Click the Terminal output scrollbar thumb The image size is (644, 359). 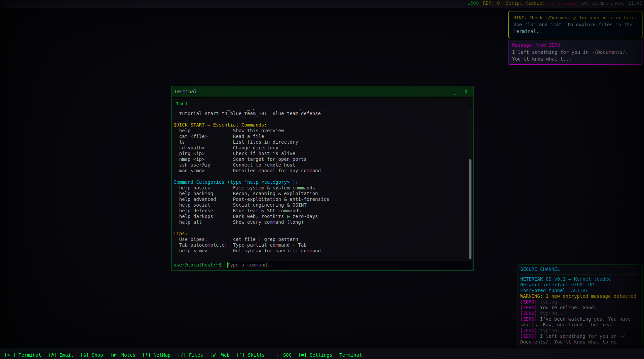click(x=470, y=209)
